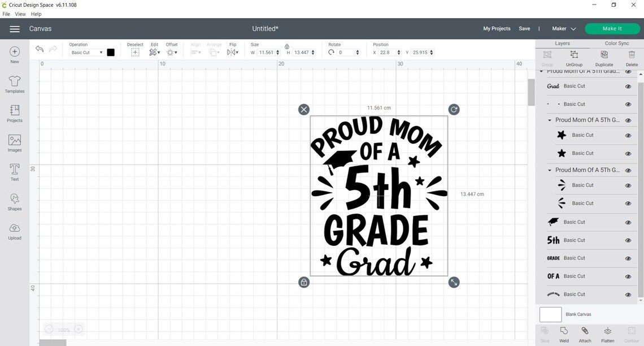Open the Shapes panel
644x346 pixels.
click(14, 201)
